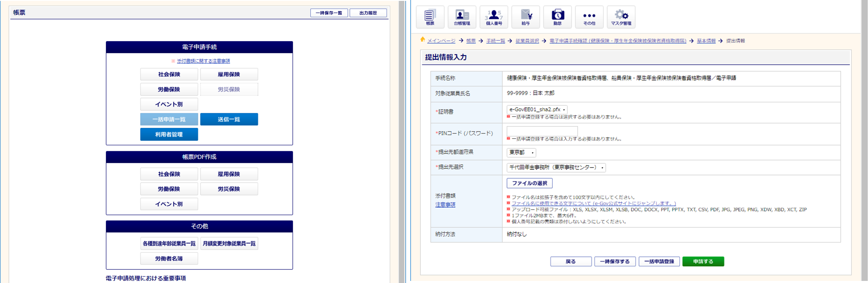Viewport: 868px width, 283px height.
Task: Click the ファイルの選択 button
Action: pos(529,183)
